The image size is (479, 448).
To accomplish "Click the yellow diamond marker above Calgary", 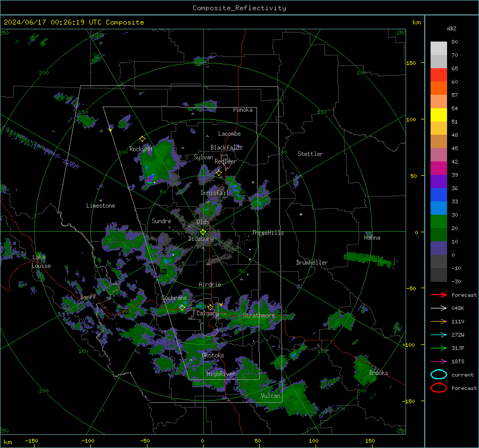I will pyautogui.click(x=210, y=307).
